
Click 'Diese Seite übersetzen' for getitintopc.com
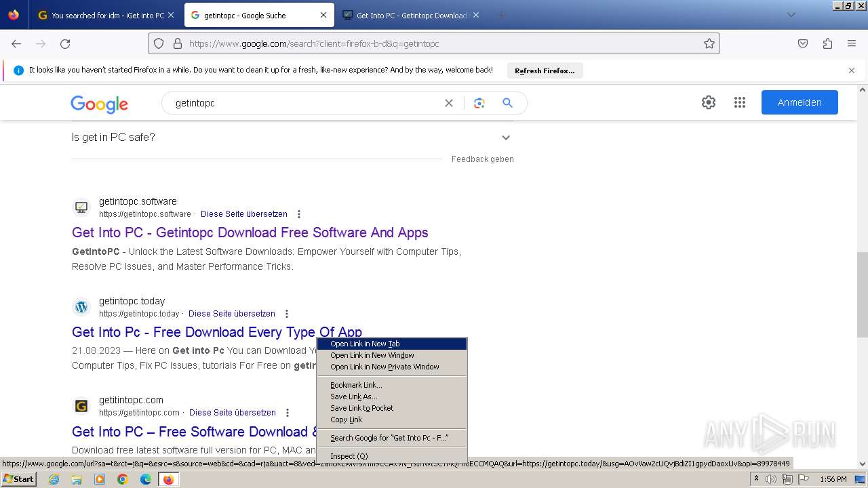tap(233, 413)
